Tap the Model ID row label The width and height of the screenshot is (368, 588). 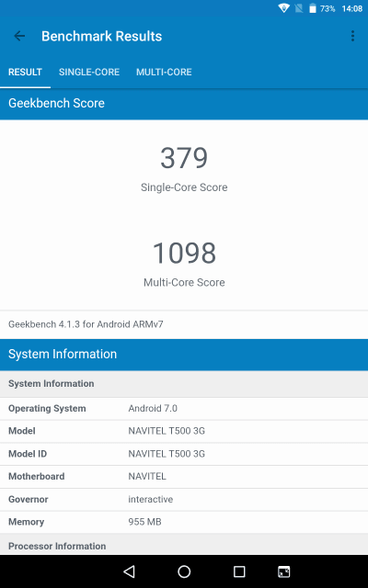coord(28,454)
